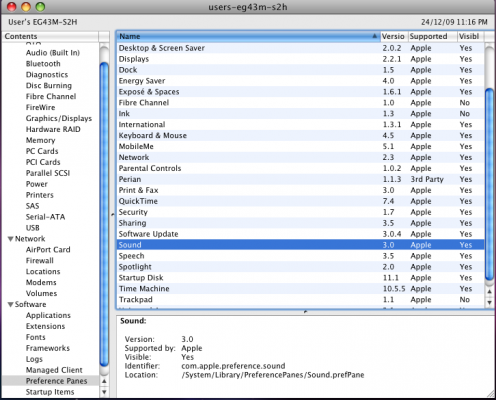Open Memory in sidebar
This screenshot has width=496, height=400.
40,140
